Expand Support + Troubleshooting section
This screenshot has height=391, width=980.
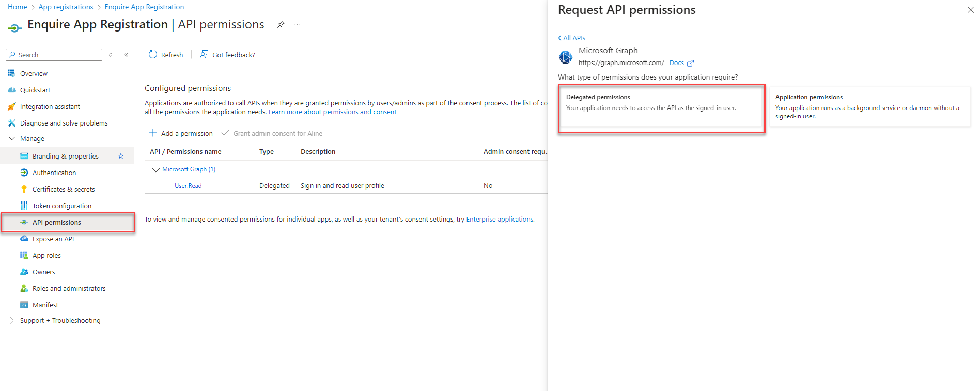(x=12, y=320)
